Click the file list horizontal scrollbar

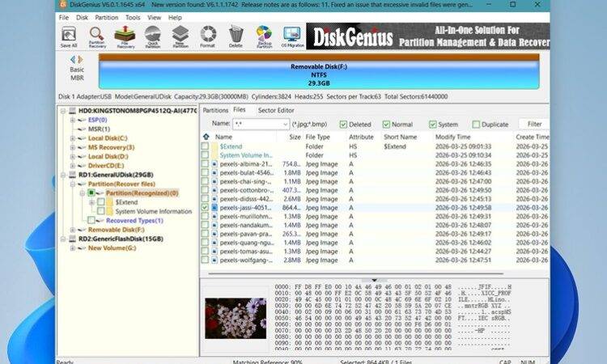click(356, 273)
